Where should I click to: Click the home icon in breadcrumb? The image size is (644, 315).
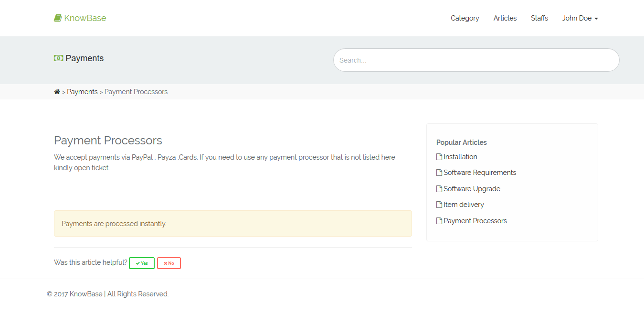pyautogui.click(x=57, y=92)
